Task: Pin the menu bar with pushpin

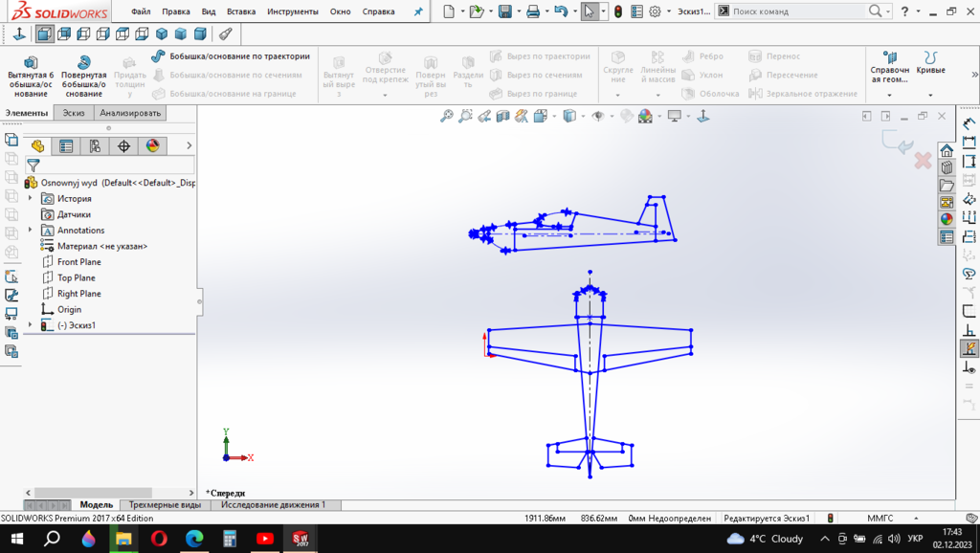Action: 417,11
